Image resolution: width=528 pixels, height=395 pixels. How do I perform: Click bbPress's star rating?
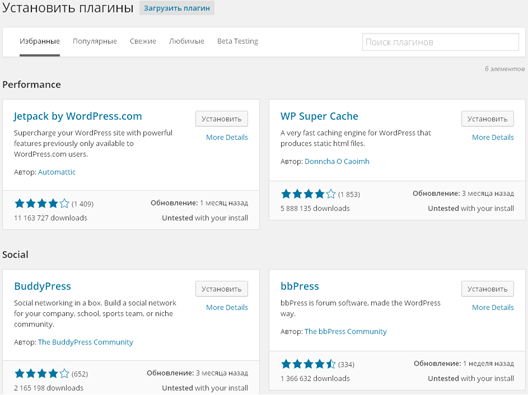click(x=308, y=364)
